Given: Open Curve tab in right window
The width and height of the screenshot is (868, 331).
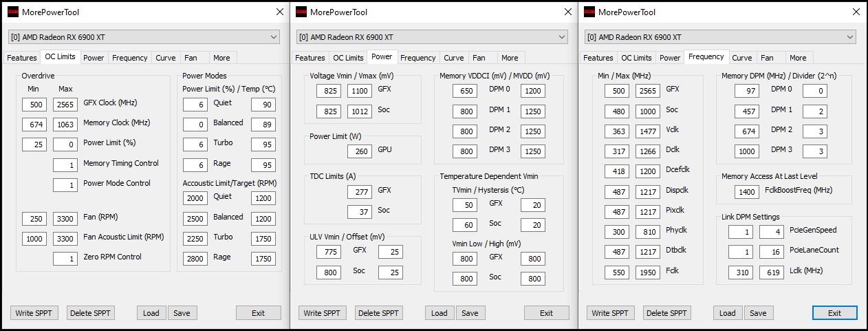Looking at the screenshot, I should [741, 58].
